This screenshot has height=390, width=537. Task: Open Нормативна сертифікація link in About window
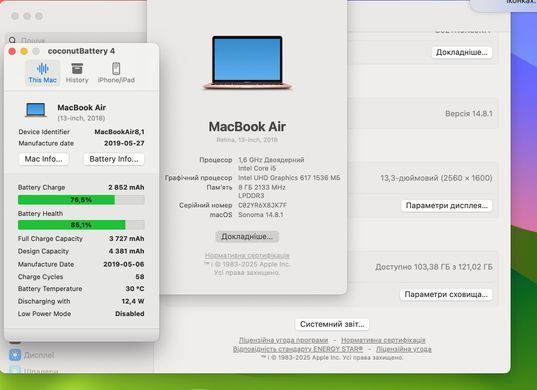[247, 255]
